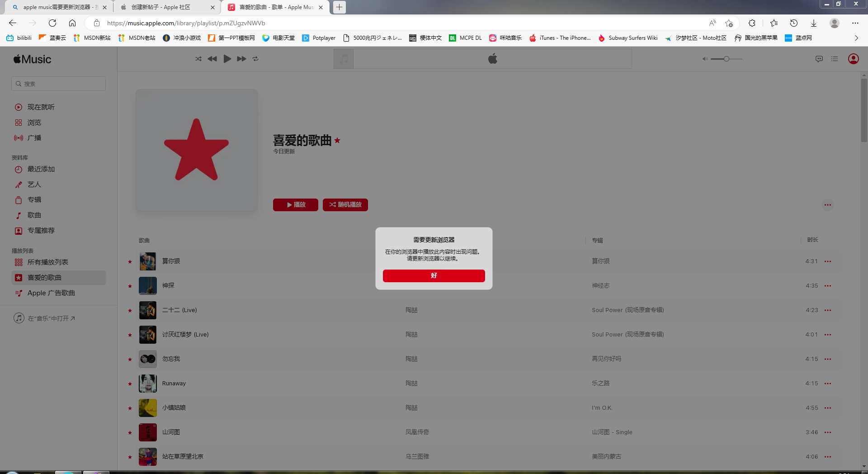Click the next track button
The image size is (868, 474).
242,59
